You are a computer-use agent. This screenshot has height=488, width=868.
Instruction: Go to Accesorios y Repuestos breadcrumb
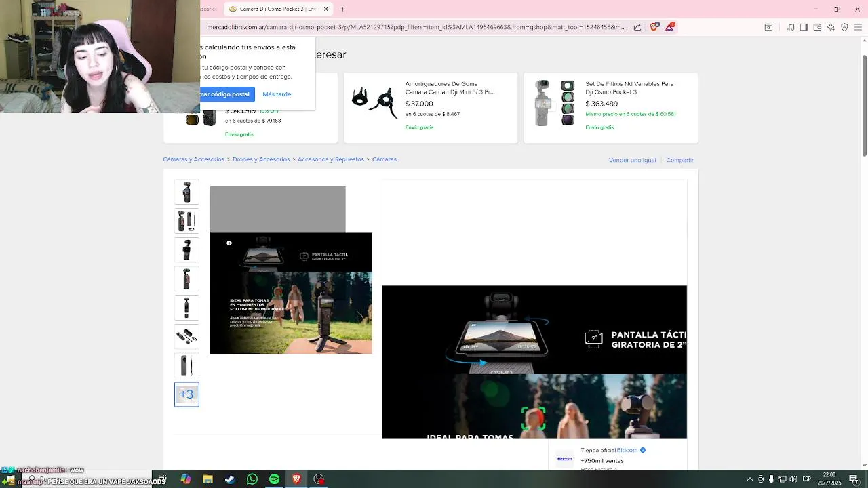pos(331,159)
